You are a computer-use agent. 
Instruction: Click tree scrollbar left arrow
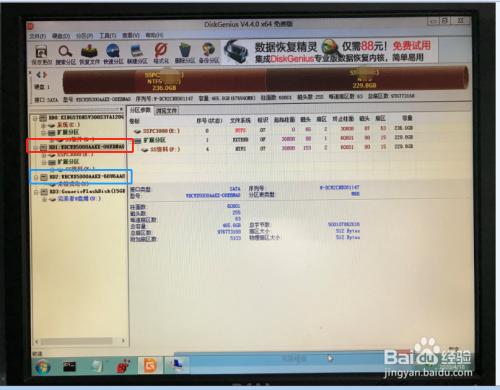[37, 342]
